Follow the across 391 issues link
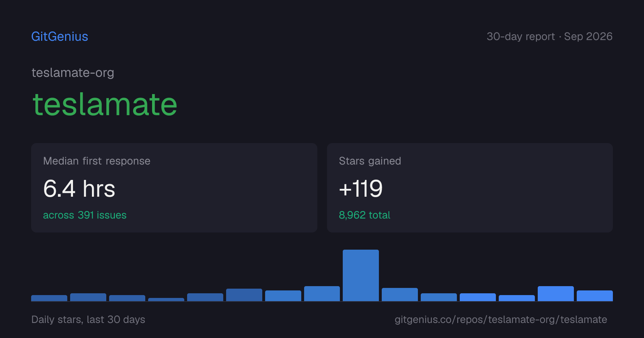 [85, 215]
